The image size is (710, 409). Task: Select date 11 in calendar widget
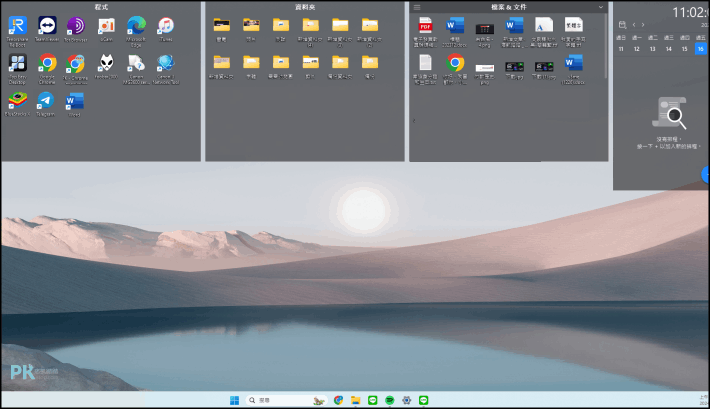coord(621,49)
